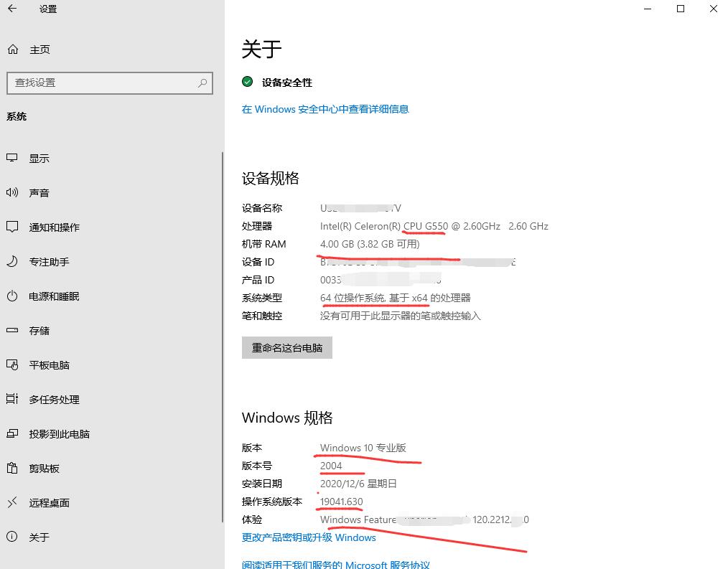Screen dimensions: 728x569
Task: Select version number 2004
Action: point(331,466)
